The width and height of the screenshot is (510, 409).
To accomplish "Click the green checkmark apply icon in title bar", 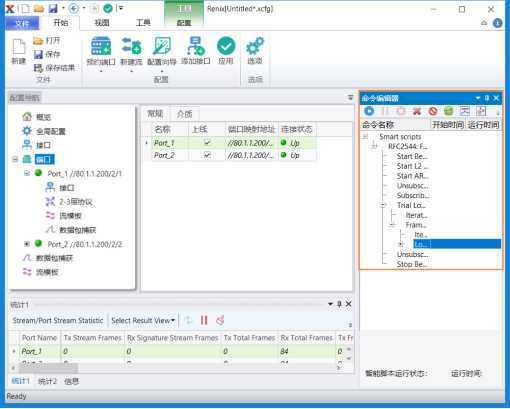I will tap(108, 8).
